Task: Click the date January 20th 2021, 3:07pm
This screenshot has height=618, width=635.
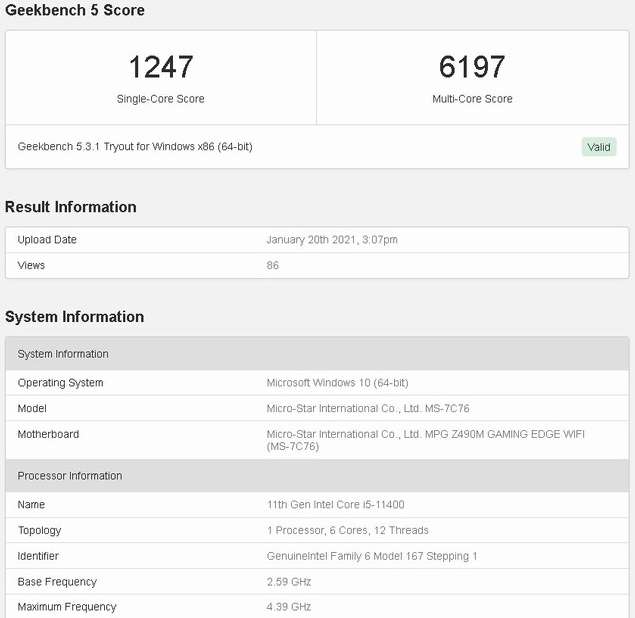Action: [332, 240]
